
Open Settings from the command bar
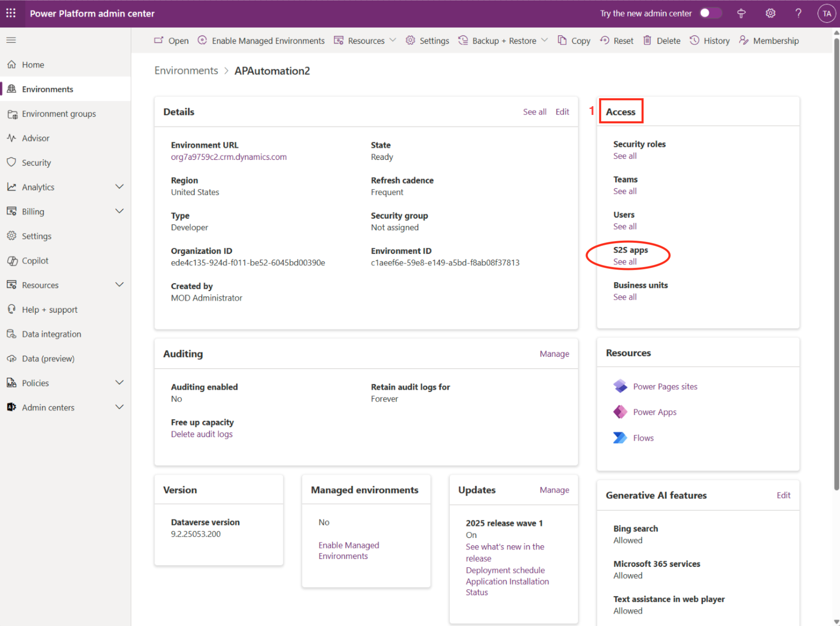(x=427, y=40)
